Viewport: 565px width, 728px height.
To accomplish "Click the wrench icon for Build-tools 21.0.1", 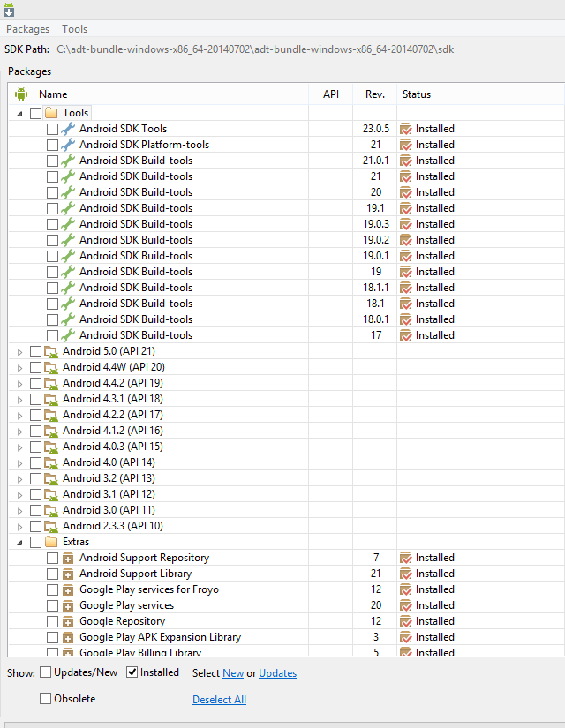I will (x=68, y=161).
